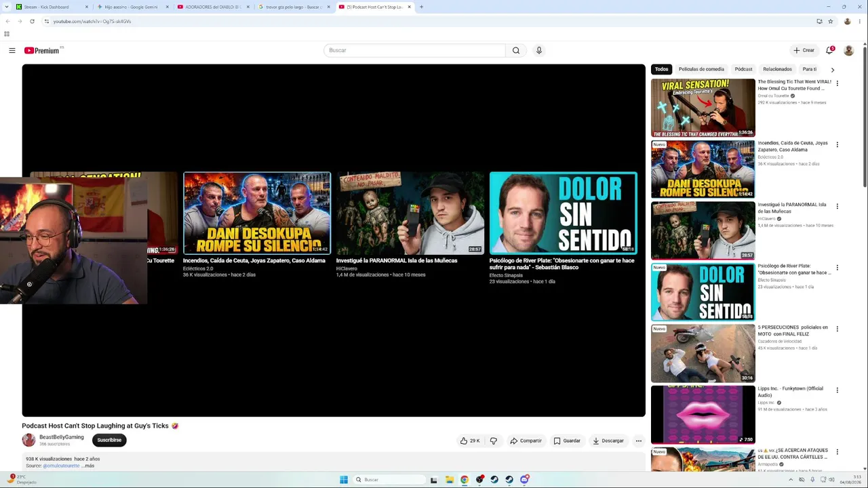Select the Para ti filter chip
Screen dimensions: 868x488
click(x=809, y=69)
